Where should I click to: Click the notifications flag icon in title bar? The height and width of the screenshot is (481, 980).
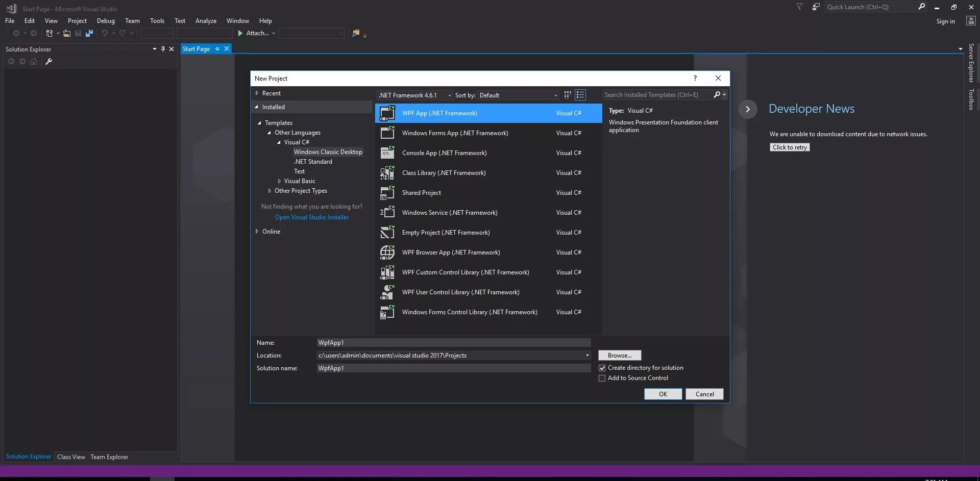pos(800,7)
